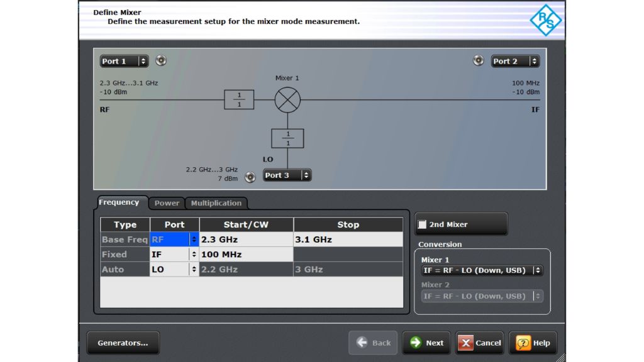Click the Rohde & Schwarz logo
The height and width of the screenshot is (362, 644).
[x=546, y=21]
